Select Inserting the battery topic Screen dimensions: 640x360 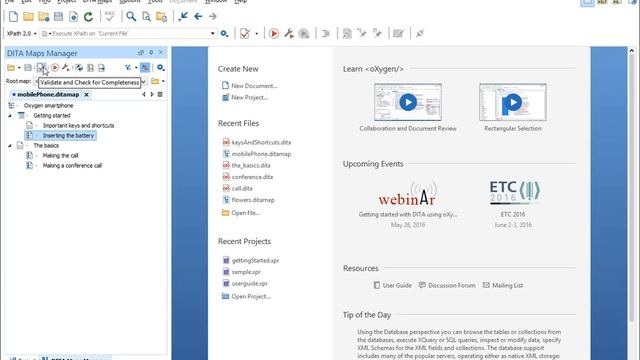[68, 136]
